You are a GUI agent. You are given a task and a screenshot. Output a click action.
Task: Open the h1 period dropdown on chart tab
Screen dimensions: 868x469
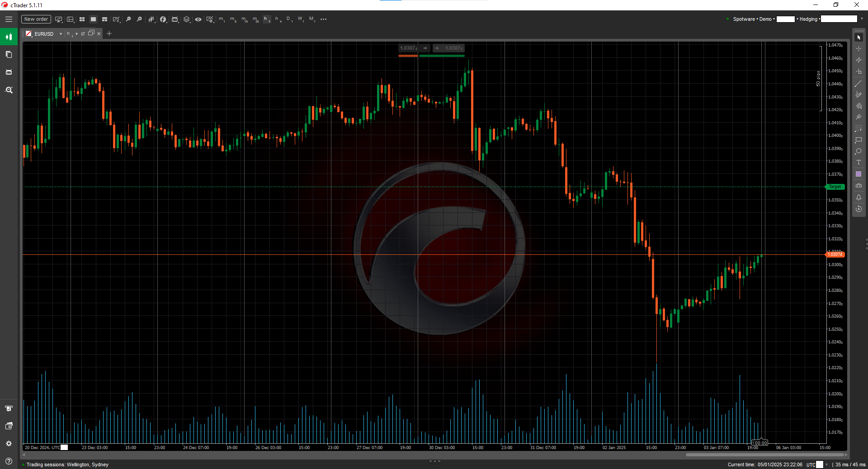pos(76,34)
